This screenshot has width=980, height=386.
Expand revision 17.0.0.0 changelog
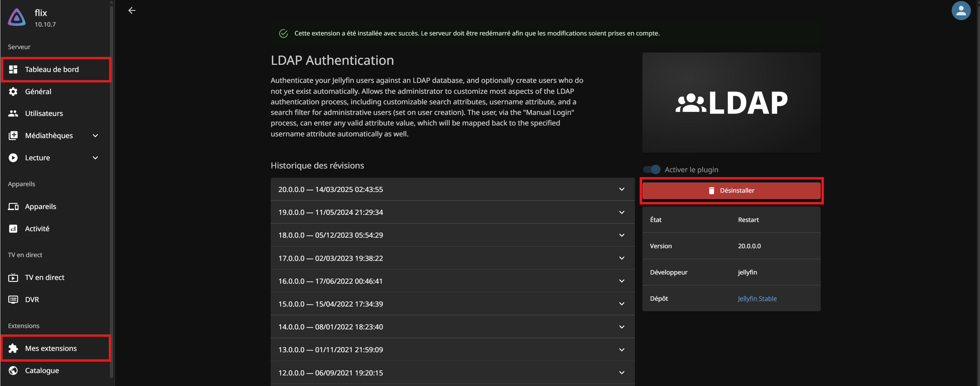[x=621, y=258]
